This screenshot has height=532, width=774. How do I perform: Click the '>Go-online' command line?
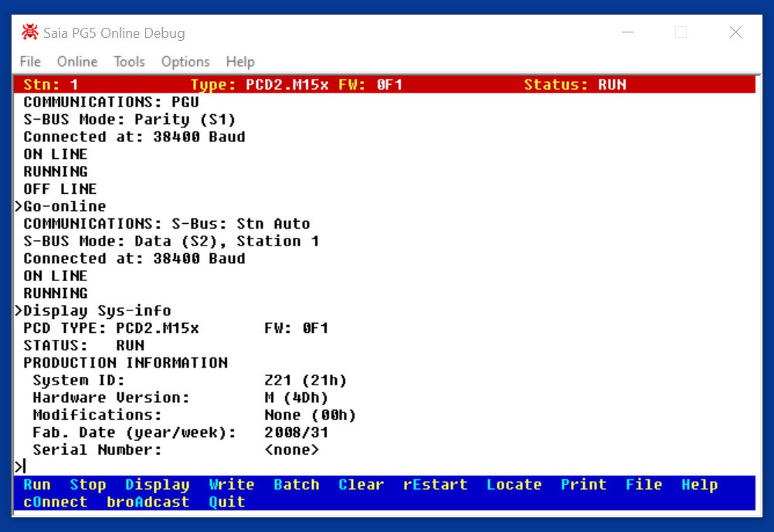click(x=60, y=206)
